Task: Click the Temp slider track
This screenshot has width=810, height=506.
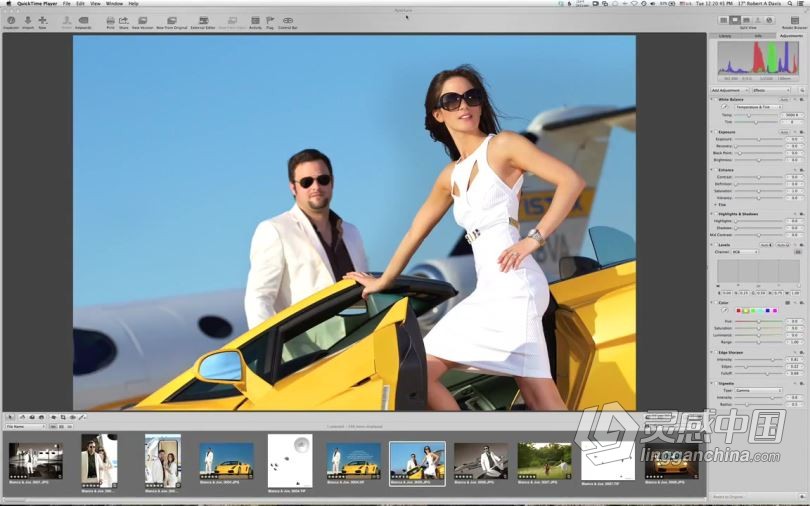Action: (x=758, y=115)
